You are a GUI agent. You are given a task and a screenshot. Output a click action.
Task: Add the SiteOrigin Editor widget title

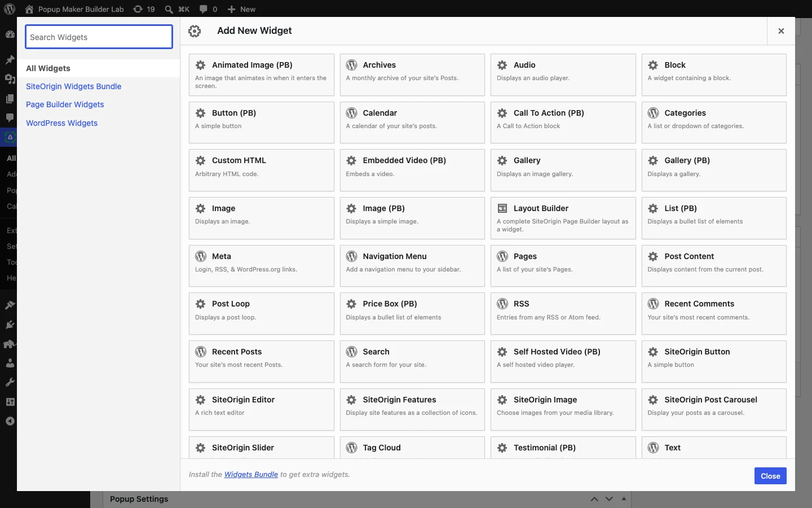click(x=243, y=400)
